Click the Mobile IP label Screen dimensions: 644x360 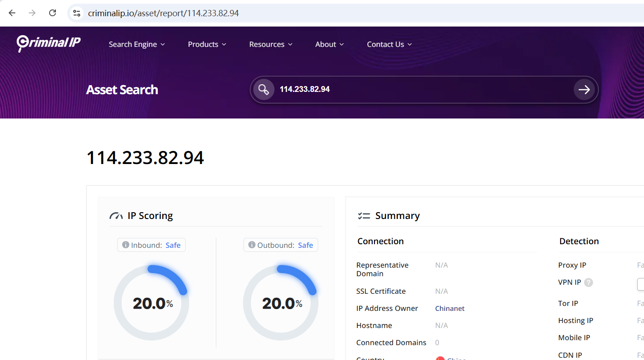(x=574, y=338)
